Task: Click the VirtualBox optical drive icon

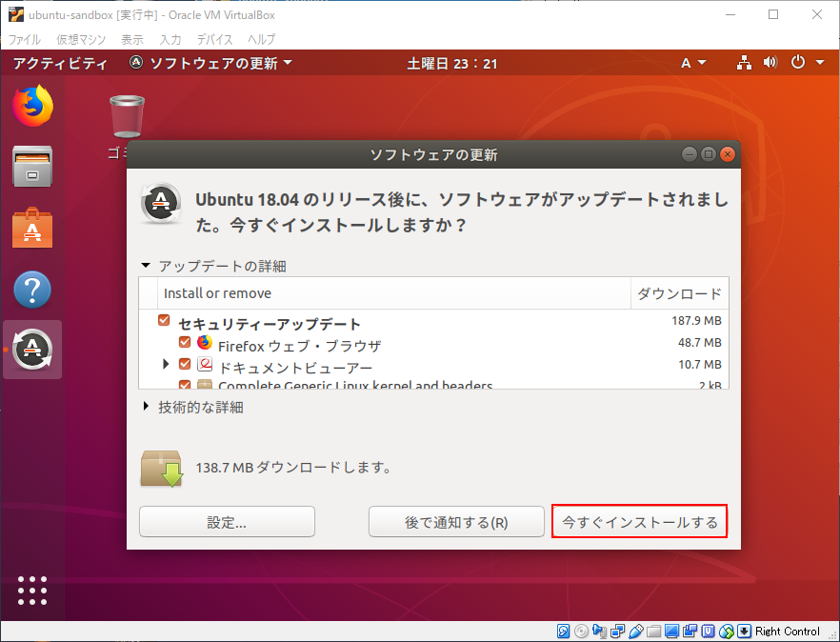Action: [581, 632]
